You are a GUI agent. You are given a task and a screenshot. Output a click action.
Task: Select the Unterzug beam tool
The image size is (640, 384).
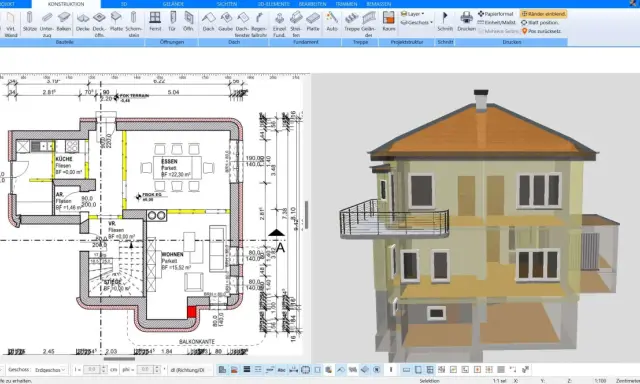(47, 24)
